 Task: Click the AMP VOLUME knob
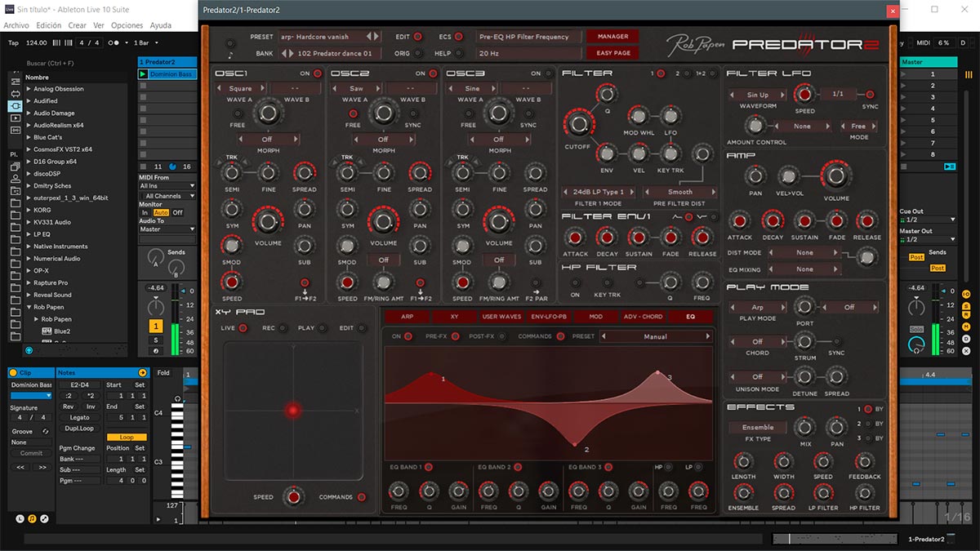[835, 176]
